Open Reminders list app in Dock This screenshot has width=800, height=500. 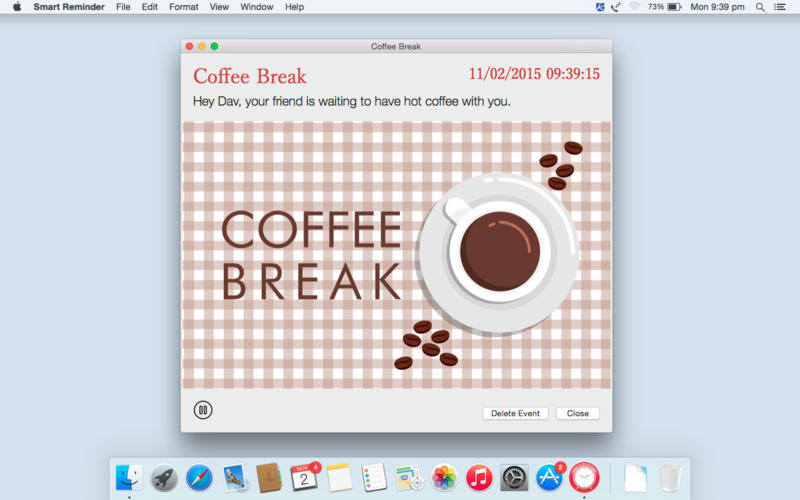pos(374,478)
